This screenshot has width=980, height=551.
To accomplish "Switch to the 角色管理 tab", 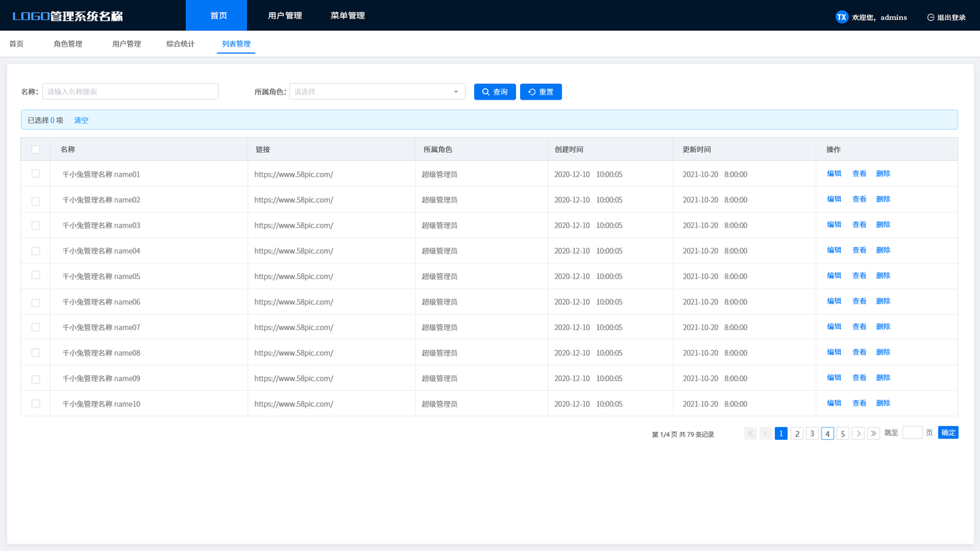I will click(x=68, y=44).
